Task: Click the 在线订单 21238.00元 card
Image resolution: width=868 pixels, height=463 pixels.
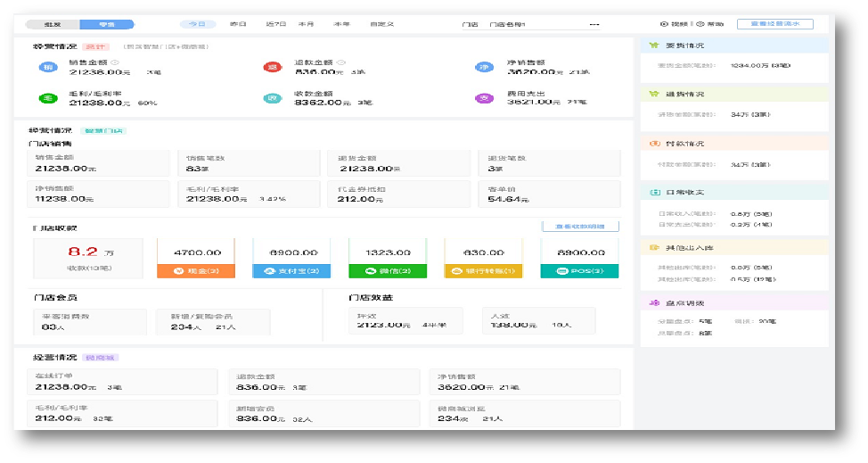Action: pyautogui.click(x=122, y=382)
